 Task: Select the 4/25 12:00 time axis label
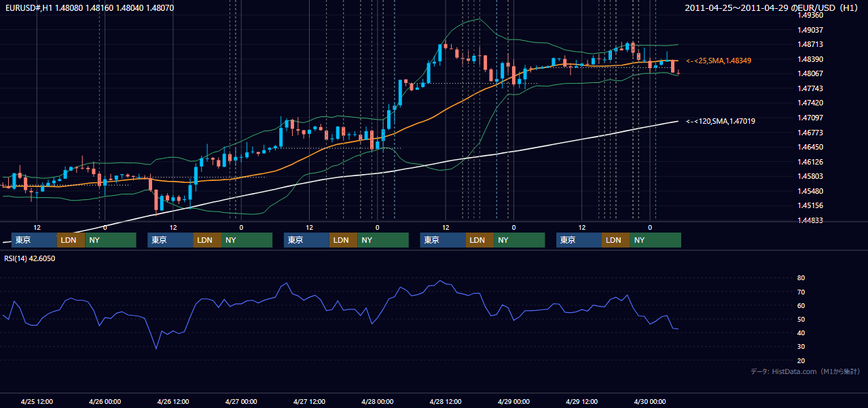click(37, 402)
